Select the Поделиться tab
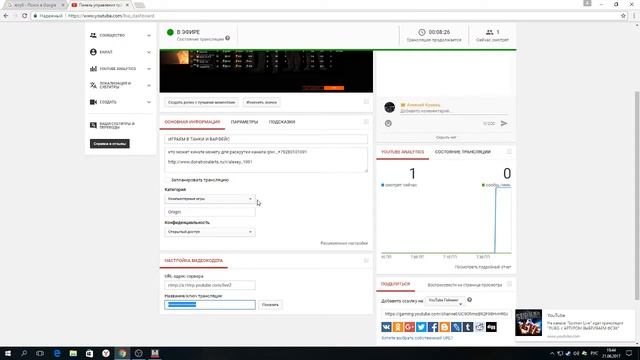Image resolution: width=640 pixels, height=360 pixels. (x=396, y=284)
